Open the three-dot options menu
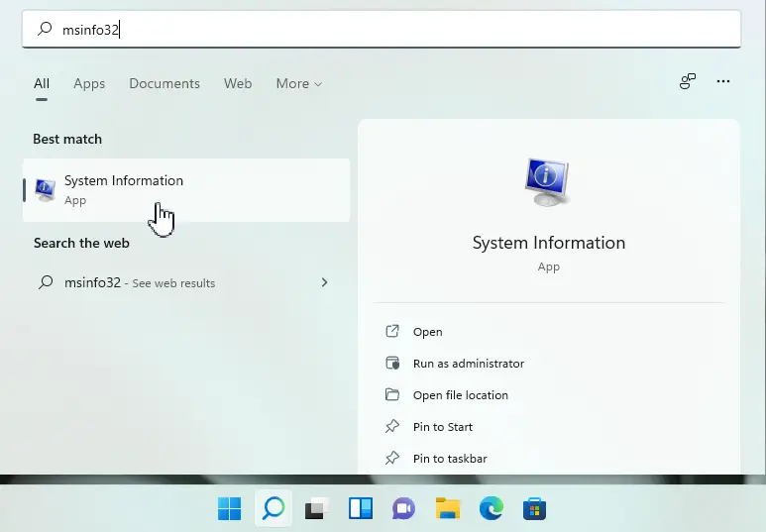Viewport: 766px width, 532px height. (x=723, y=81)
